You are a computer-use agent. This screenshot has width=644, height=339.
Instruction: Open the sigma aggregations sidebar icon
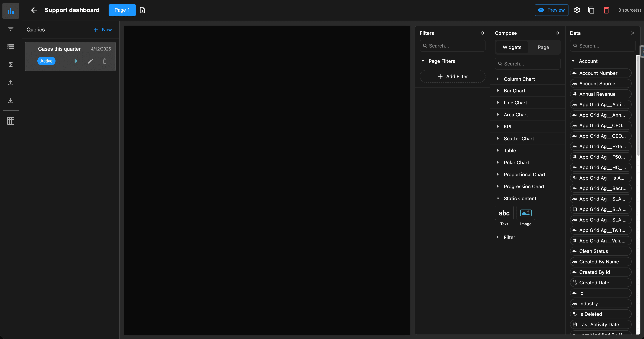pyautogui.click(x=10, y=65)
